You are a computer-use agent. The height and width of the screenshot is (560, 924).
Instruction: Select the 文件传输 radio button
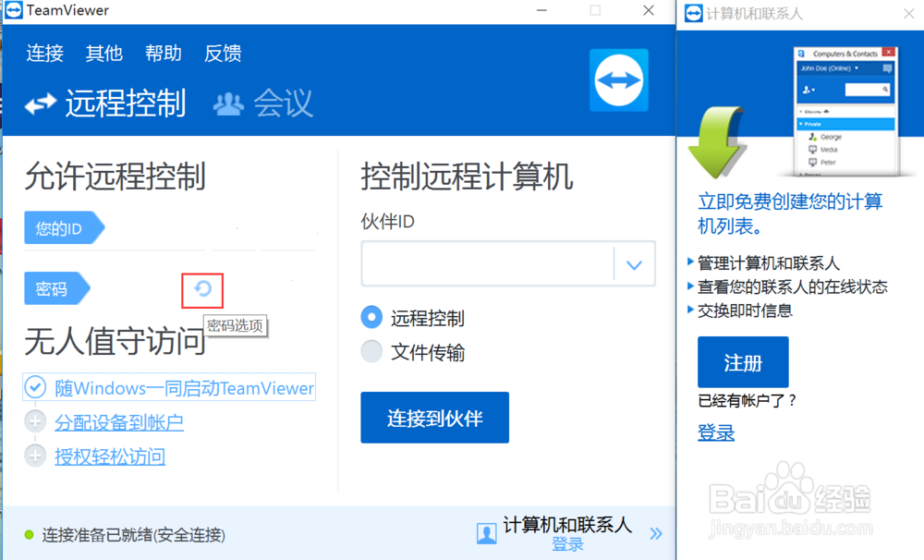tap(371, 351)
